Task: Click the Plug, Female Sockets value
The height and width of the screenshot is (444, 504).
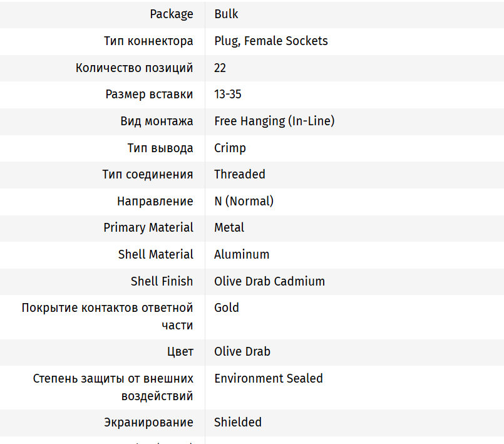Action: 270,41
